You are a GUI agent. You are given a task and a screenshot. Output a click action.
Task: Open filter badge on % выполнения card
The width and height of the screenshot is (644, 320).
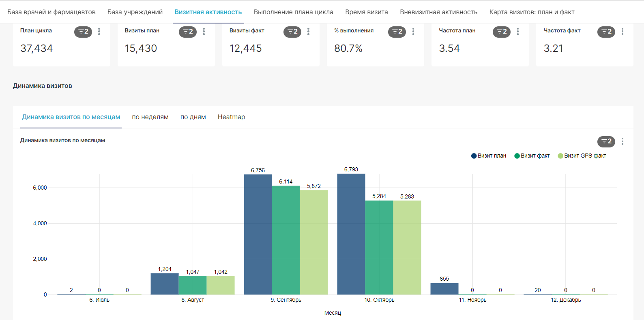pos(397,32)
